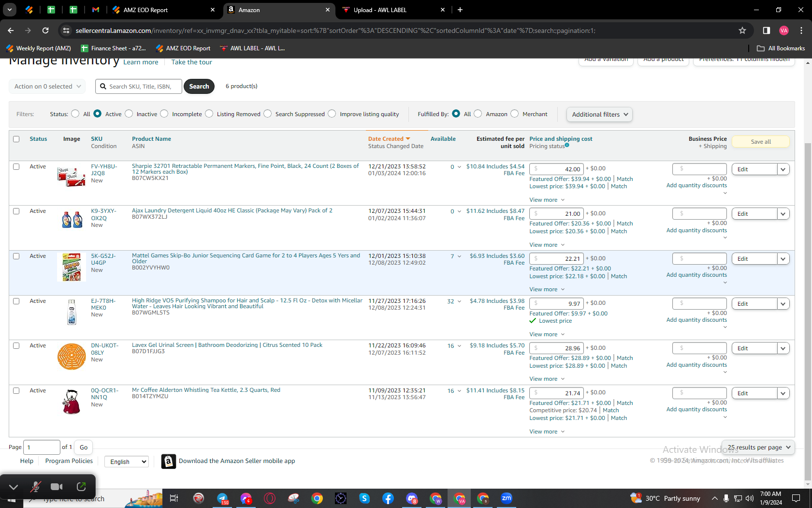Expand available quantity chevron for VO5 shampoo
Image resolution: width=812 pixels, height=508 pixels.
click(x=459, y=301)
